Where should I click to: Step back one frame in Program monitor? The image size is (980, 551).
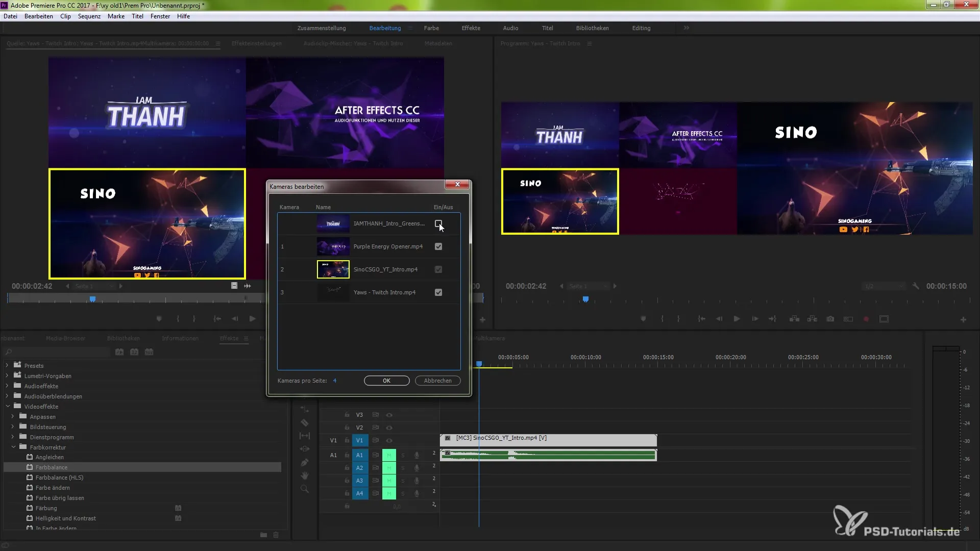pyautogui.click(x=719, y=319)
